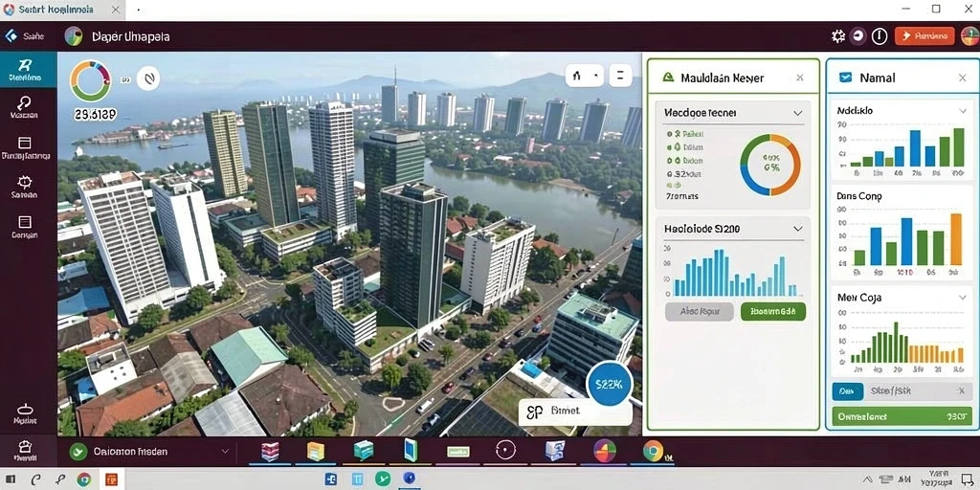This screenshot has width=980, height=490.
Task: Click the orange button in top bar
Action: pyautogui.click(x=924, y=36)
